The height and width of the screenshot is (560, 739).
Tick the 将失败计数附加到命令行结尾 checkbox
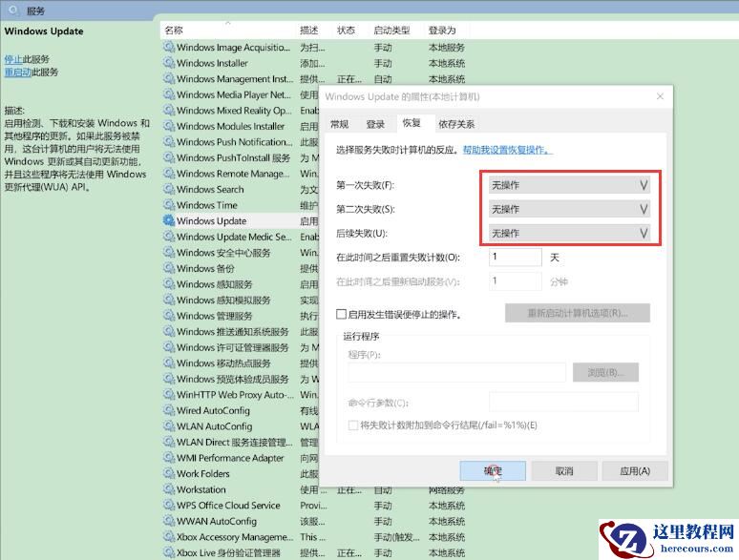click(352, 425)
